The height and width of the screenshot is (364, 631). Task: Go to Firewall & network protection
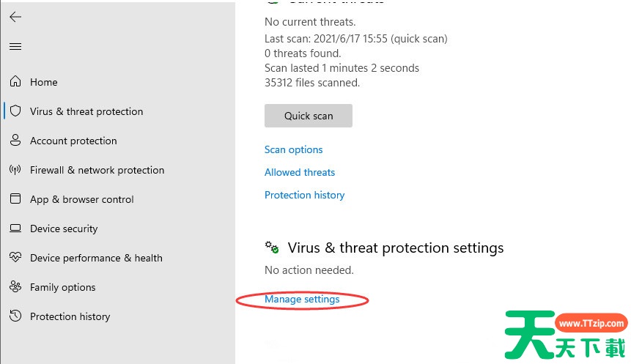click(x=97, y=170)
